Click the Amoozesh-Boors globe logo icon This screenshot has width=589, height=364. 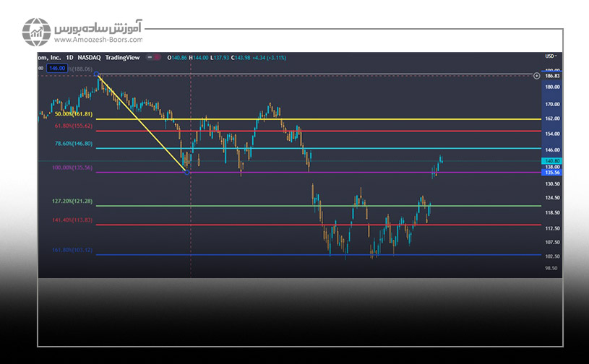[35, 31]
